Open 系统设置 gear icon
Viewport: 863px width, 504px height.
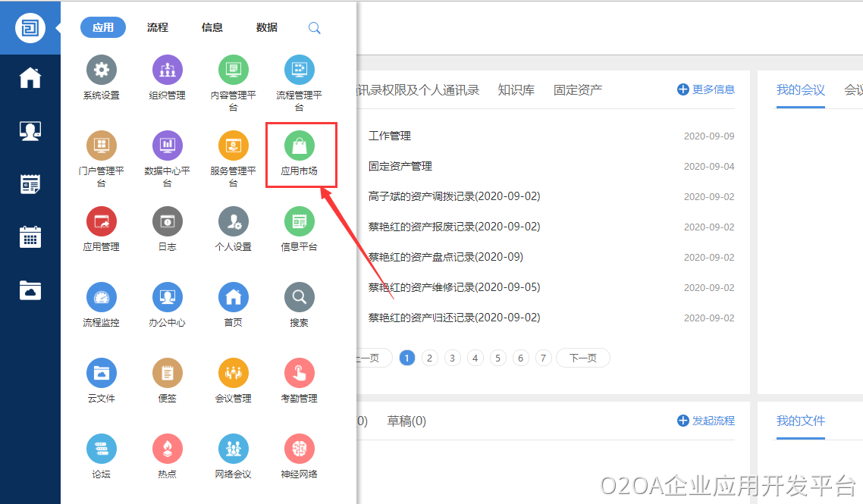(x=101, y=70)
